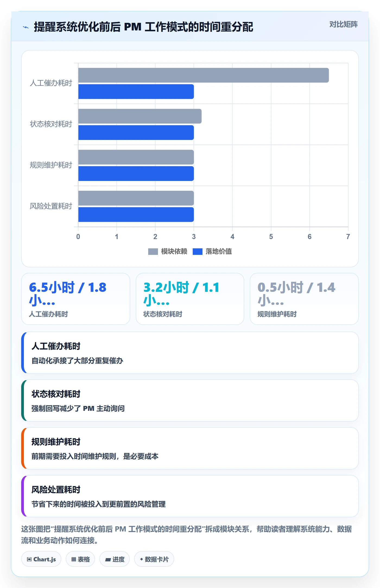Toggle the 模块依赖 legend swatch

[x=153, y=252]
